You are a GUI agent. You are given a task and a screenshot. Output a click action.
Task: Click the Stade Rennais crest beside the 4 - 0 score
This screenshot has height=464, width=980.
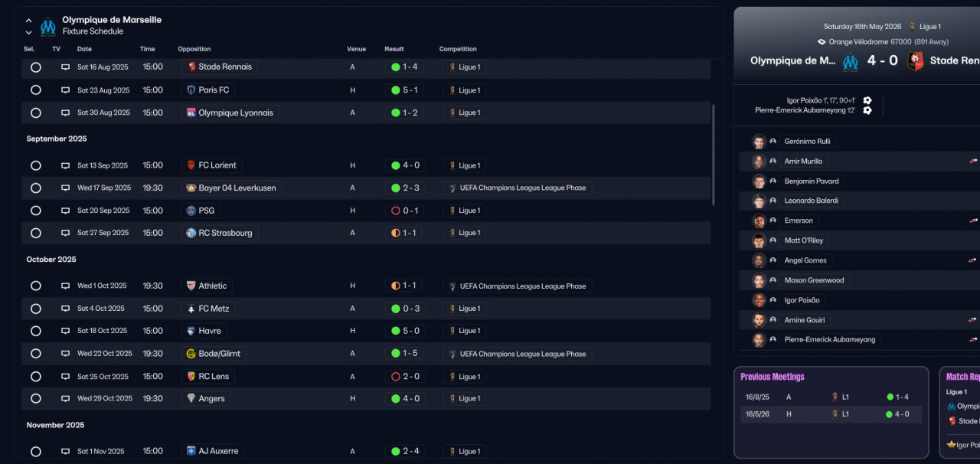pos(915,61)
